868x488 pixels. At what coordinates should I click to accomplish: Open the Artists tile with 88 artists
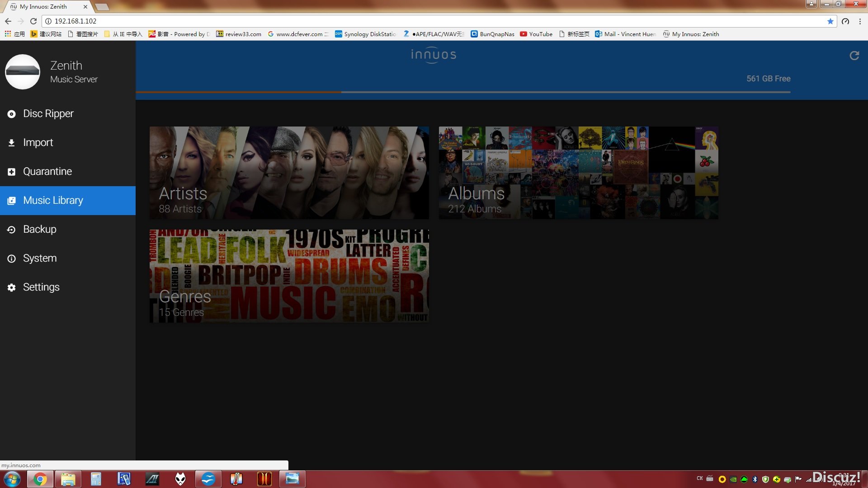pos(289,173)
